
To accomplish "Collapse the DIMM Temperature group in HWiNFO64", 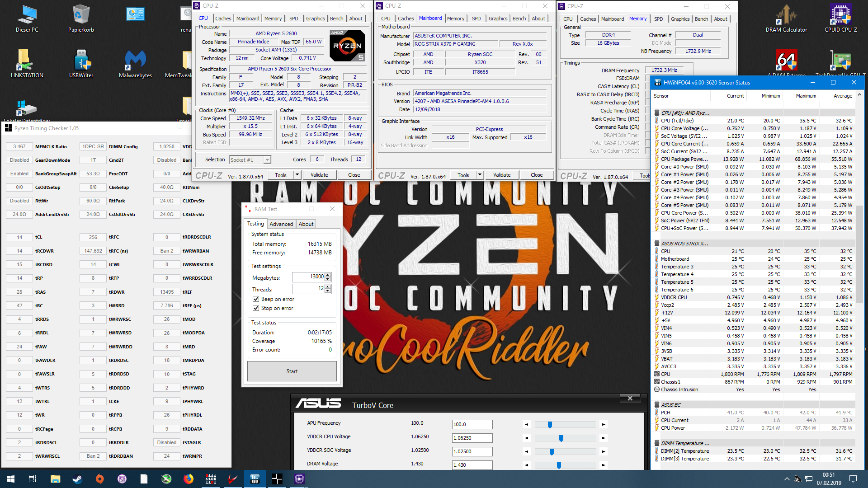I will (657, 444).
